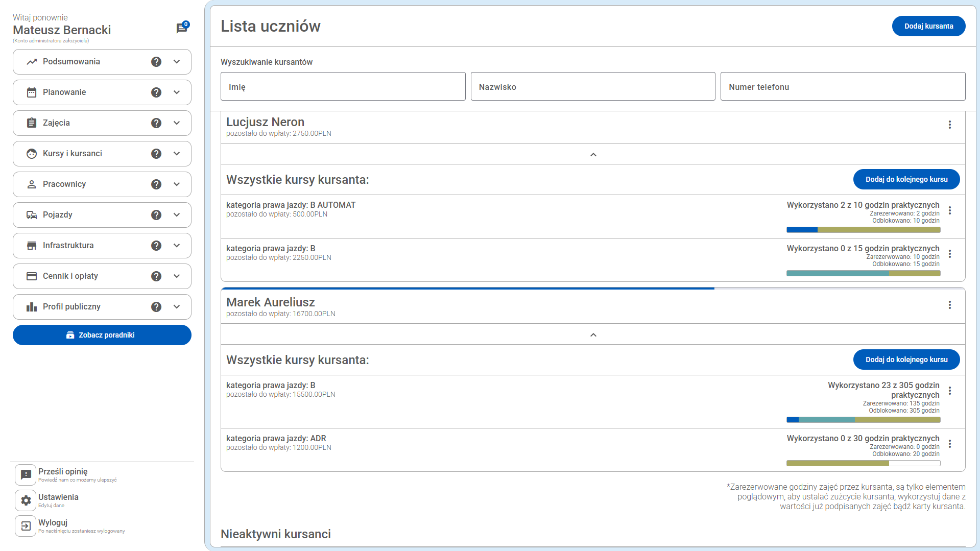Open three-dot menu for Lucjusz Neron
Image resolution: width=980 pixels, height=551 pixels.
949,125
